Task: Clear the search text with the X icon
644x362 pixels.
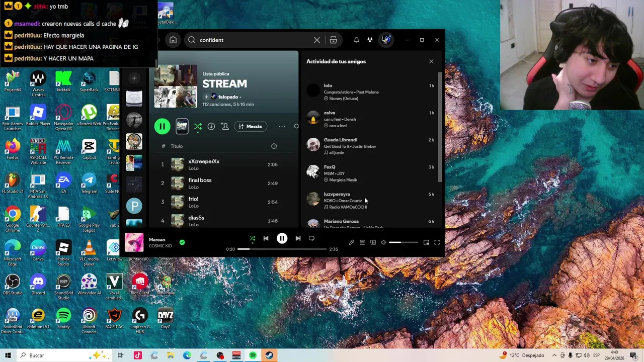Action: (x=317, y=40)
